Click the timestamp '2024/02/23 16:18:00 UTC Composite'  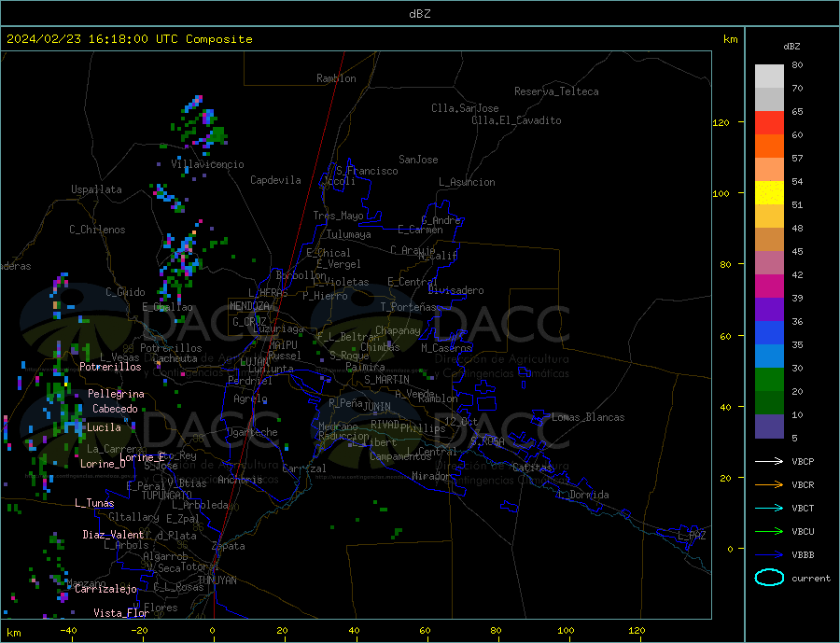(129, 39)
